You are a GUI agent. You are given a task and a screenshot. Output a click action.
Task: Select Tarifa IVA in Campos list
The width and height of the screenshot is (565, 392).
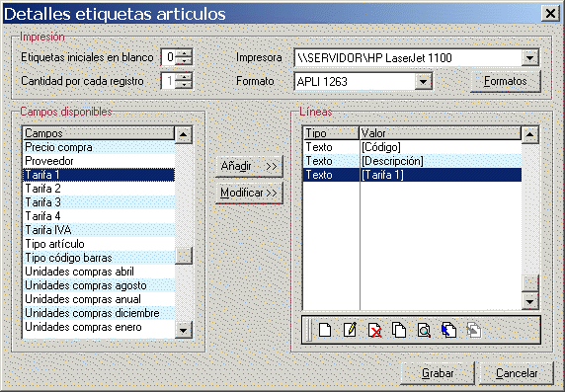point(99,230)
